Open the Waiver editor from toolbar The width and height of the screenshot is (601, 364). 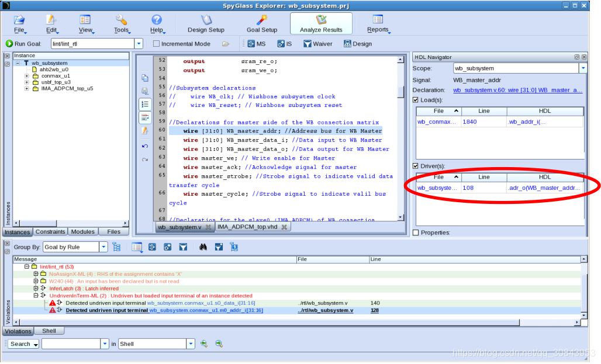pos(318,44)
